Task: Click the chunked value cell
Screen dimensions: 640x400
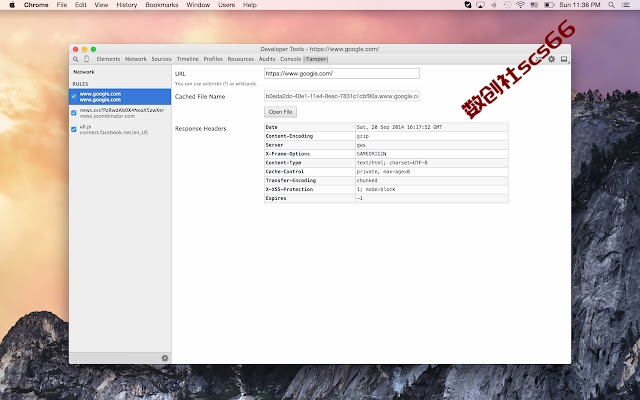Action: (x=432, y=180)
